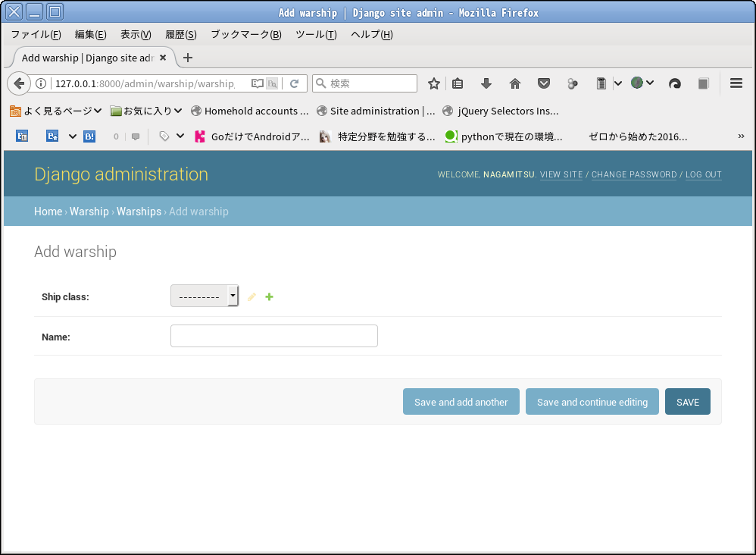Save page to Pocket icon
The height and width of the screenshot is (555, 756).
pos(544,83)
